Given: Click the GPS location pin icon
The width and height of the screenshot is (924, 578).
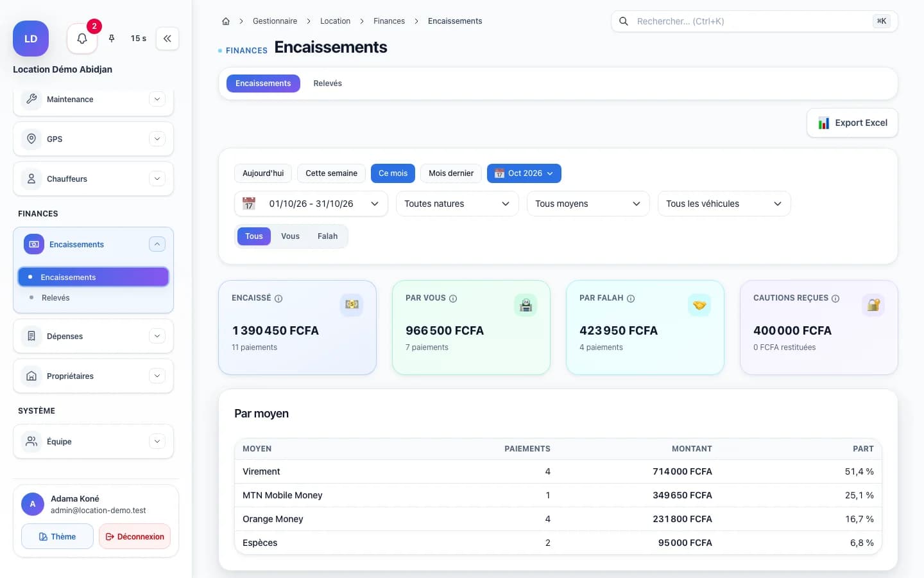Looking at the screenshot, I should point(31,139).
